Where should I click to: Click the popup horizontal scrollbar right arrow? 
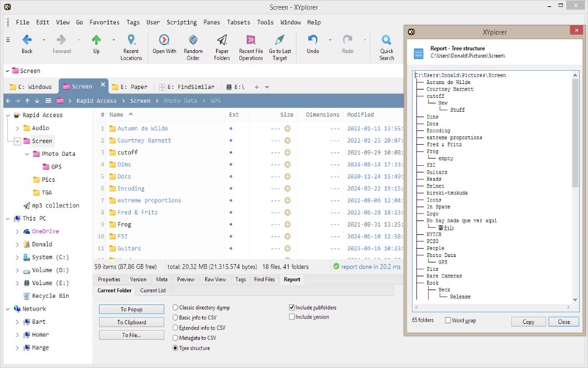(x=568, y=307)
